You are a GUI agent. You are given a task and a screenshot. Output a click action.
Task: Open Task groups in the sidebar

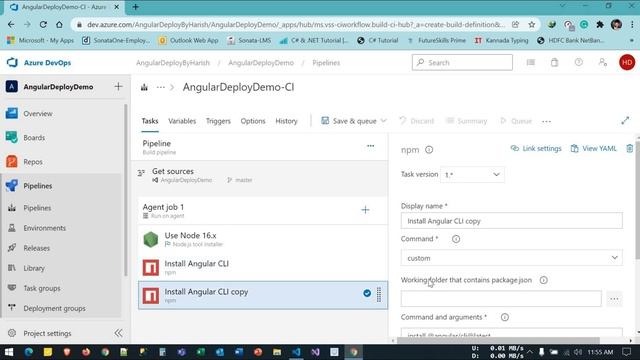(42, 288)
